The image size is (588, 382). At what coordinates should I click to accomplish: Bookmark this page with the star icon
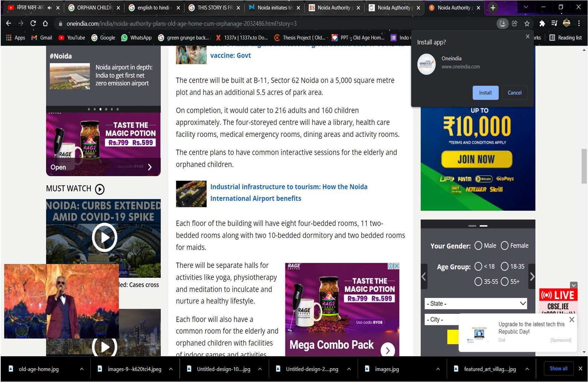(527, 24)
